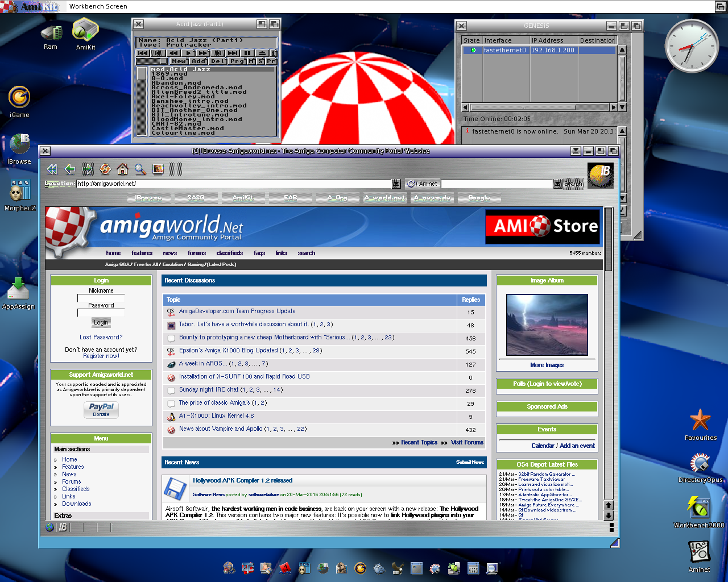The width and height of the screenshot is (728, 582).
Task: Open the SASG fastlink
Action: tap(196, 197)
